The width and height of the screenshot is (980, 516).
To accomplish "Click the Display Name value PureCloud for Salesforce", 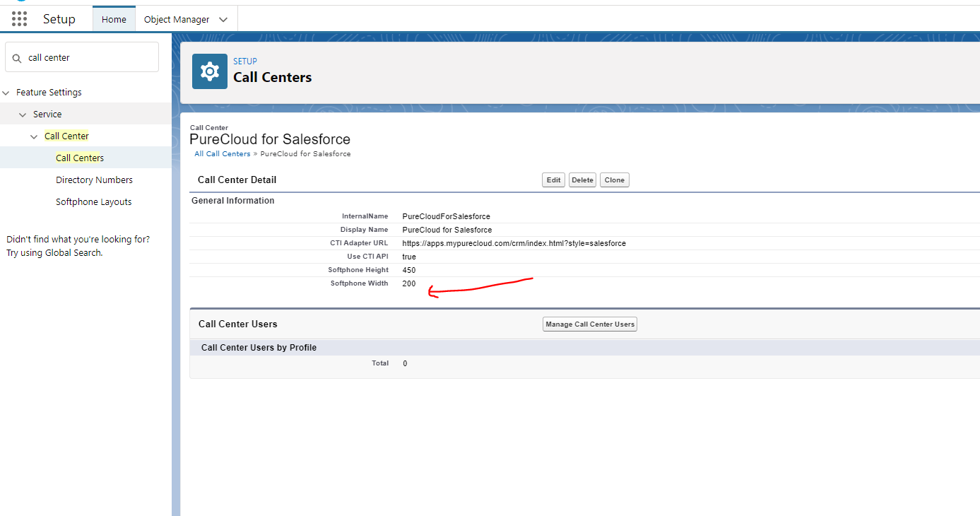I will [x=447, y=230].
